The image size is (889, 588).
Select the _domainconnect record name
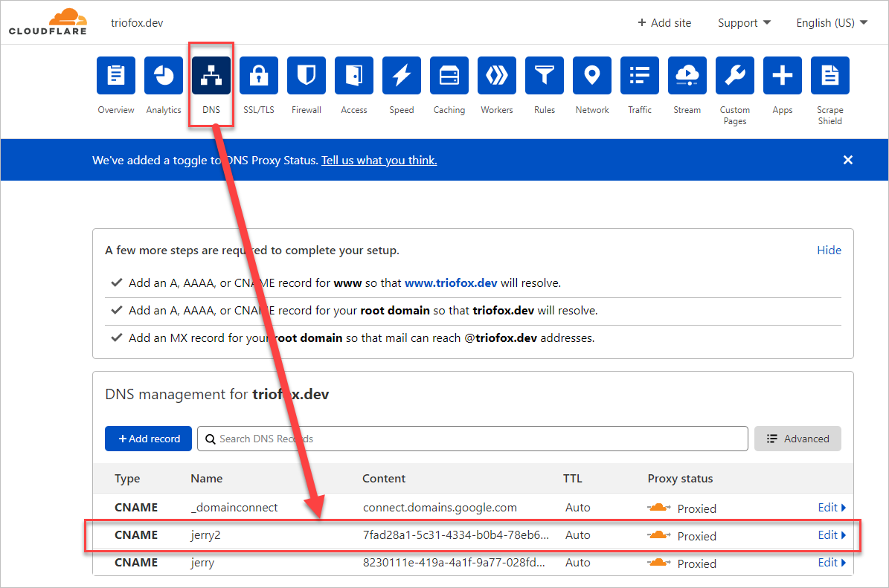(234, 508)
